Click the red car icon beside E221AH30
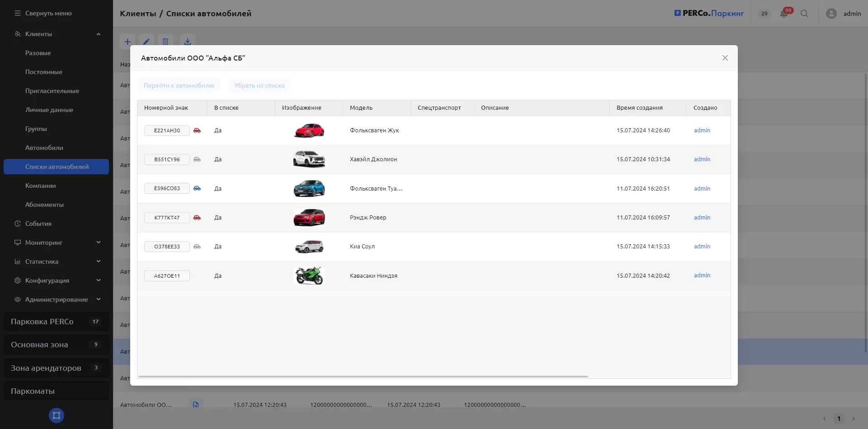The height and width of the screenshot is (429, 868). [197, 131]
